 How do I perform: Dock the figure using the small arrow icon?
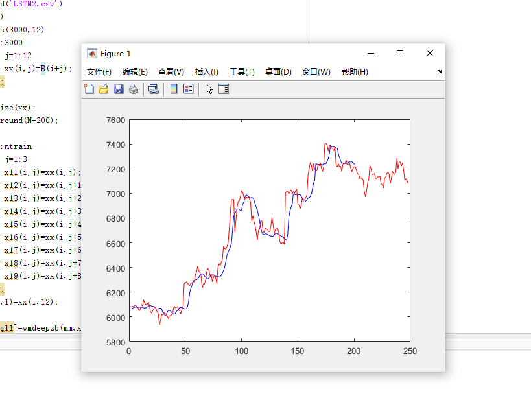point(439,71)
